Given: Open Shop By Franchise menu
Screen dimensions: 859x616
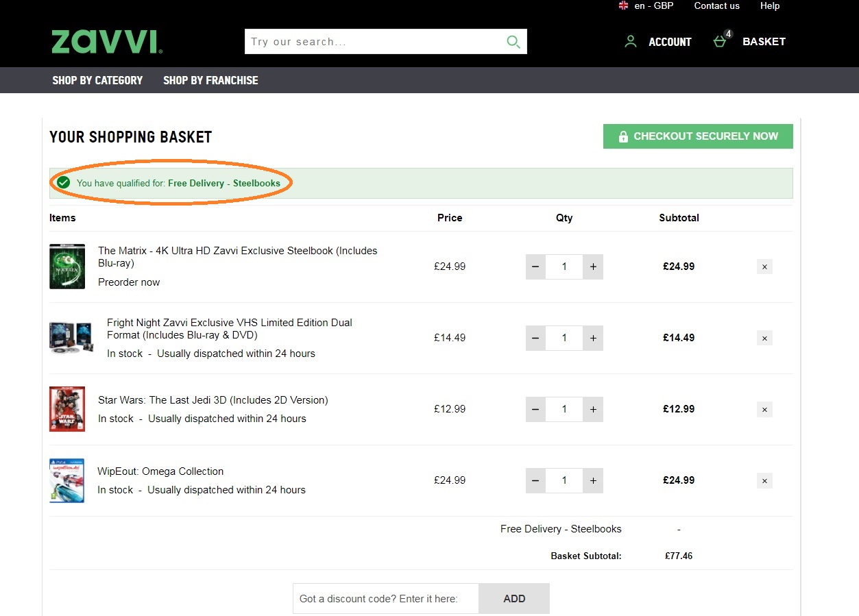Looking at the screenshot, I should pos(210,80).
